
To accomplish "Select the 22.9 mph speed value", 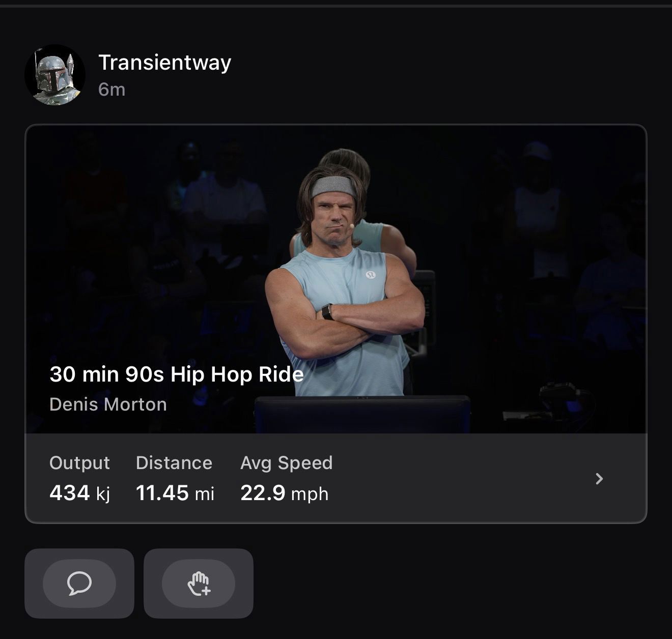I will [285, 493].
